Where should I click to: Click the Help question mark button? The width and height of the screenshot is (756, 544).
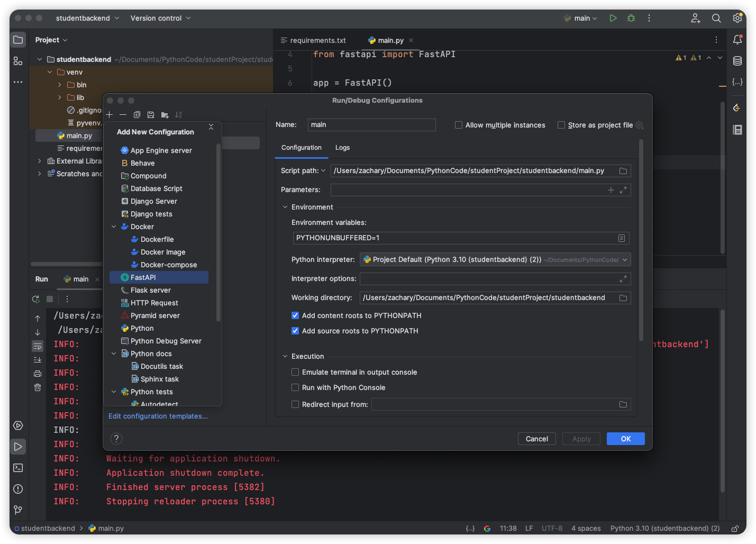pyautogui.click(x=116, y=439)
